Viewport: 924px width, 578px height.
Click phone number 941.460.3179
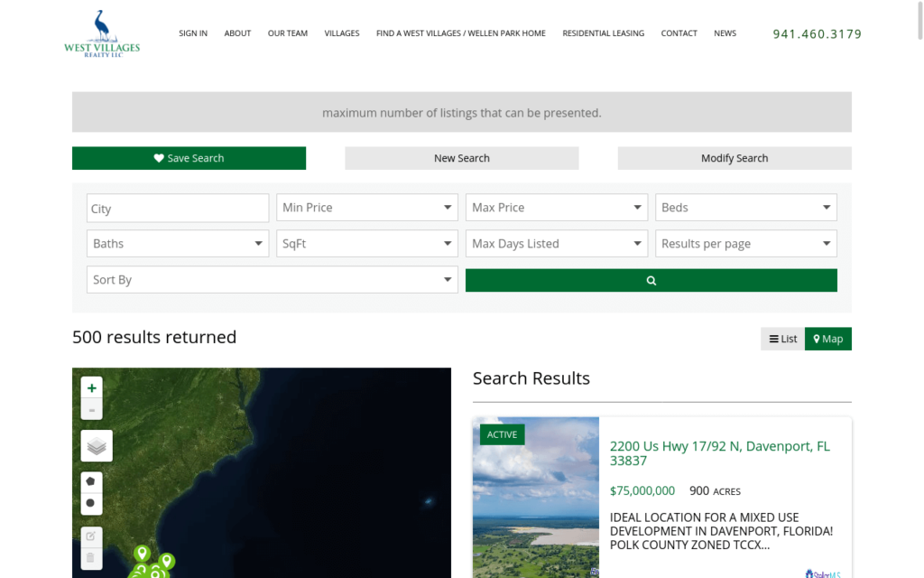point(818,34)
